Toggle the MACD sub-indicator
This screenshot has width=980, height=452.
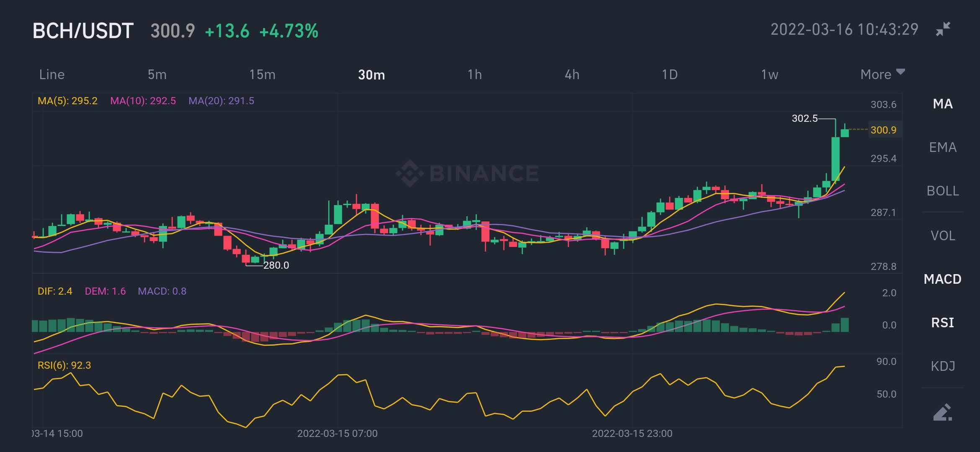click(943, 279)
